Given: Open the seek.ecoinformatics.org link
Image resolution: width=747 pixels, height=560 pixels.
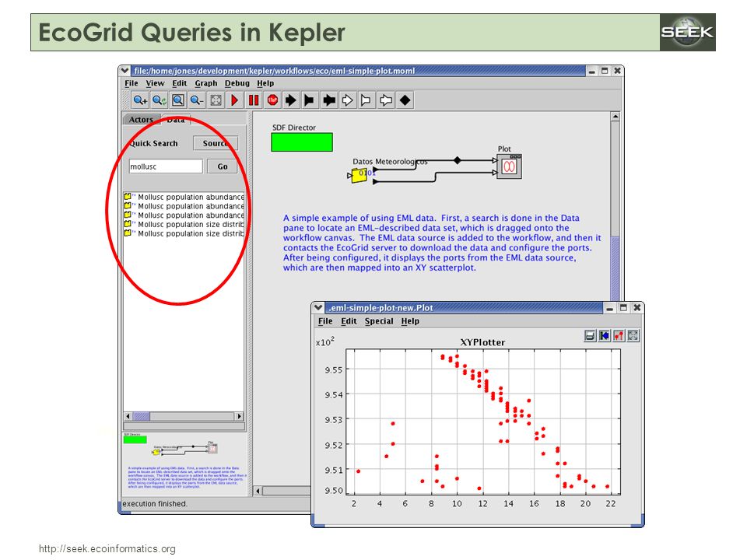Looking at the screenshot, I should (107, 548).
